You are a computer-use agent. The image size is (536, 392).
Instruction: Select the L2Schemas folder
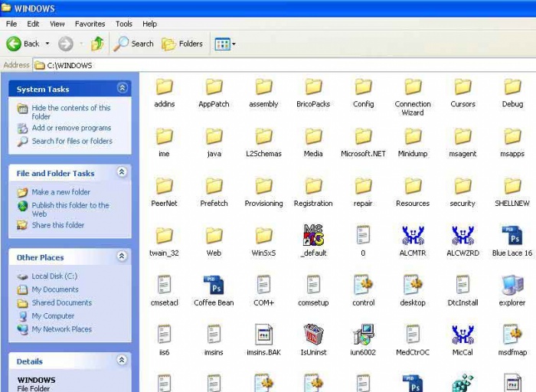pyautogui.click(x=264, y=142)
